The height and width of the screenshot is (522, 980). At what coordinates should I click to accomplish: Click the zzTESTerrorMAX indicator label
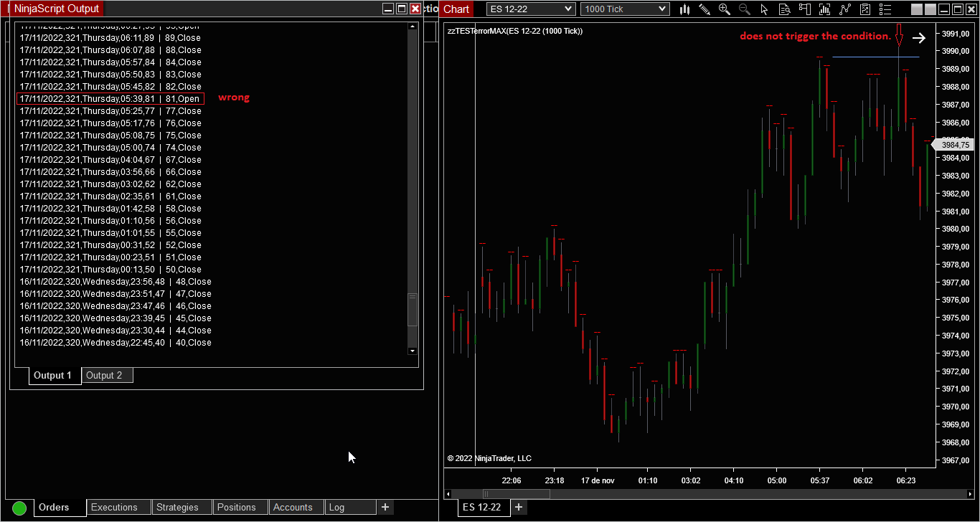(515, 32)
